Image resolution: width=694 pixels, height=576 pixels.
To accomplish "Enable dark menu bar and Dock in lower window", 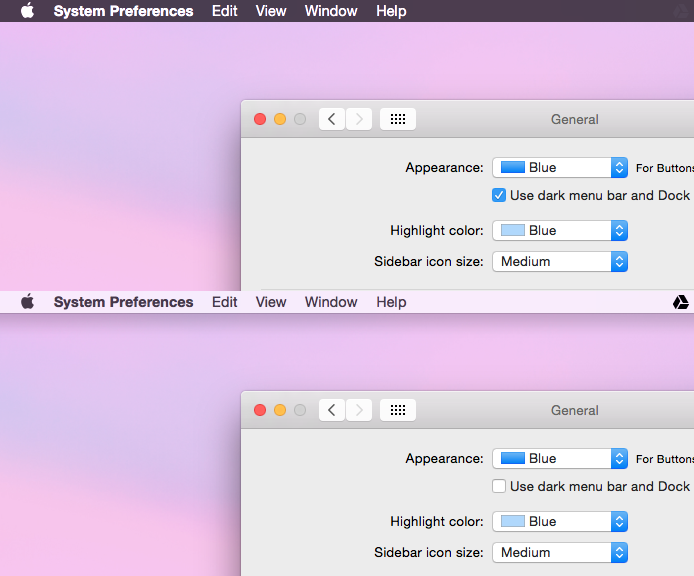I will click(499, 486).
